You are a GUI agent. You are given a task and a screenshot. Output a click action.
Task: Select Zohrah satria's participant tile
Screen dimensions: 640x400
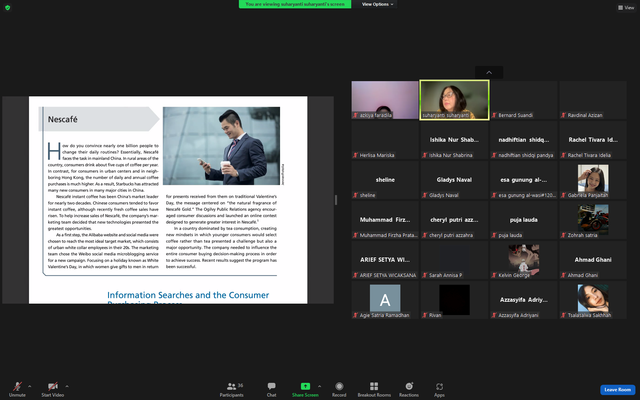(593, 220)
